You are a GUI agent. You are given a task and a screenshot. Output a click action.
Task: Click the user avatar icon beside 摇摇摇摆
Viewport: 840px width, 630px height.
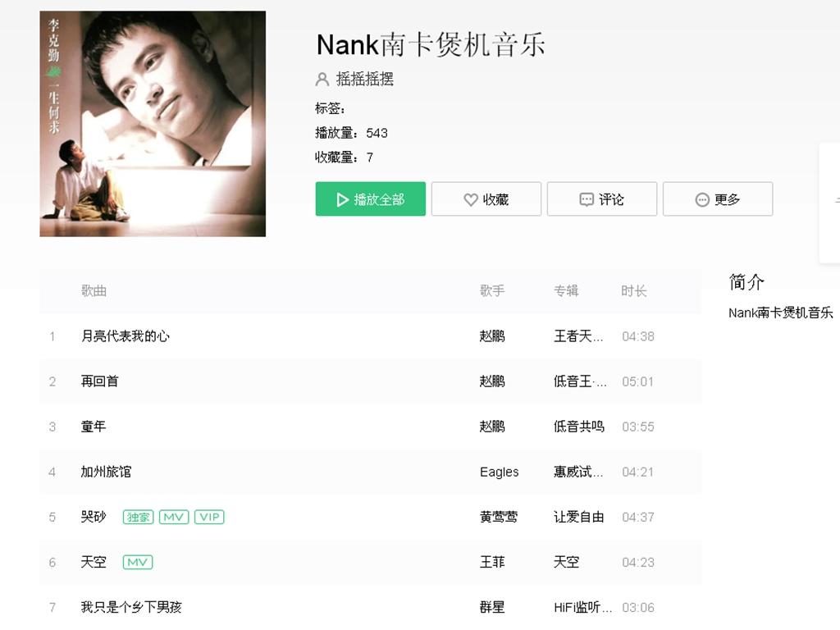click(322, 80)
